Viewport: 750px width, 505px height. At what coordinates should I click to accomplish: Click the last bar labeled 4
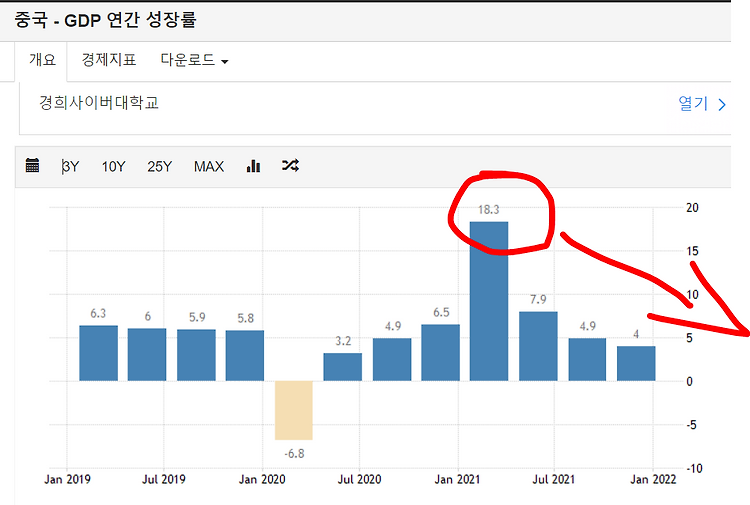pos(636,363)
